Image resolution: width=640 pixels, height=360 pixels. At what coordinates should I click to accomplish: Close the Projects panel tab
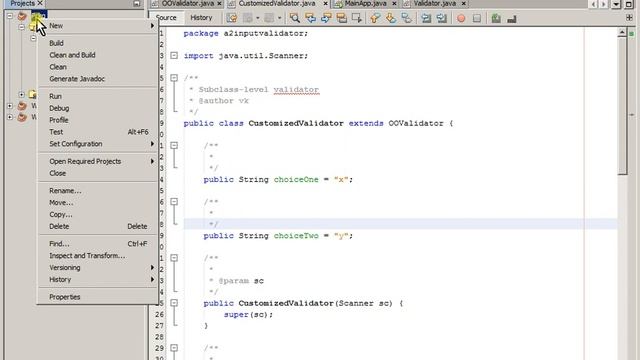point(40,3)
